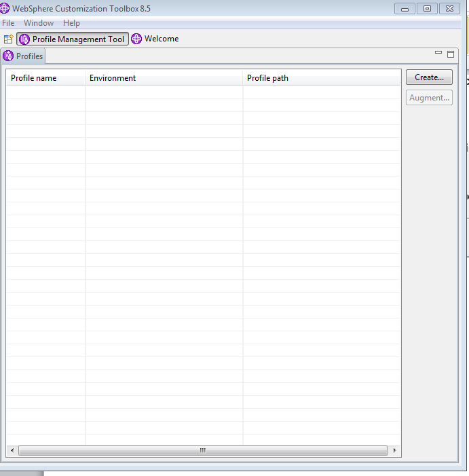
Task: Open the File menu
Action: pyautogui.click(x=8, y=23)
